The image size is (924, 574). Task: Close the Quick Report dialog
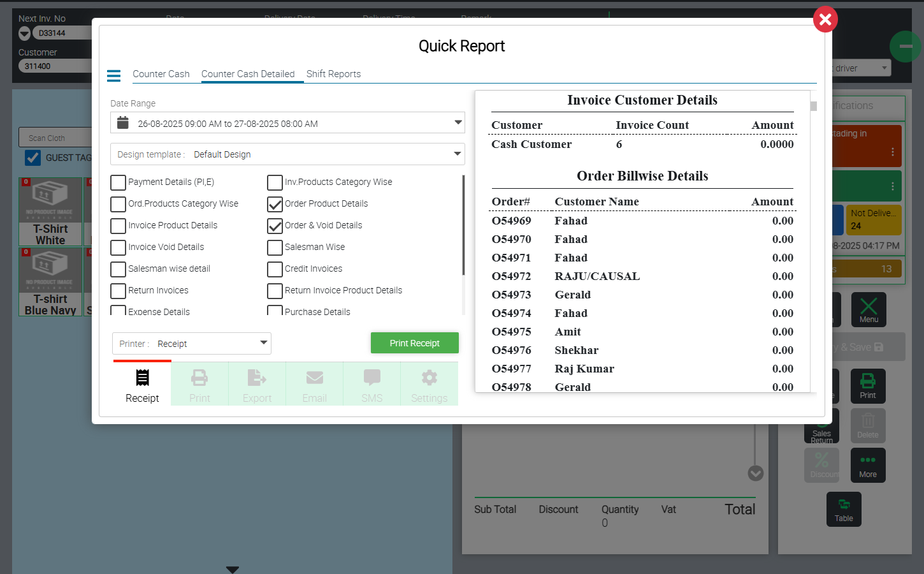[825, 19]
